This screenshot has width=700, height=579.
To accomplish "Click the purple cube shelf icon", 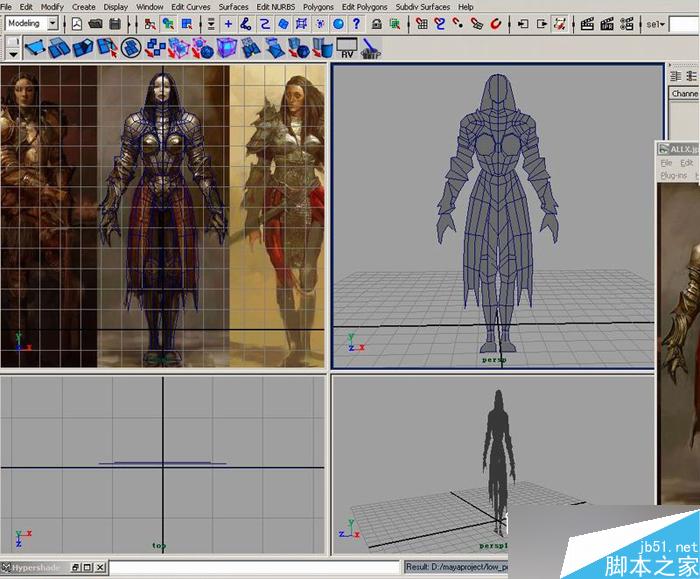I will [x=226, y=48].
